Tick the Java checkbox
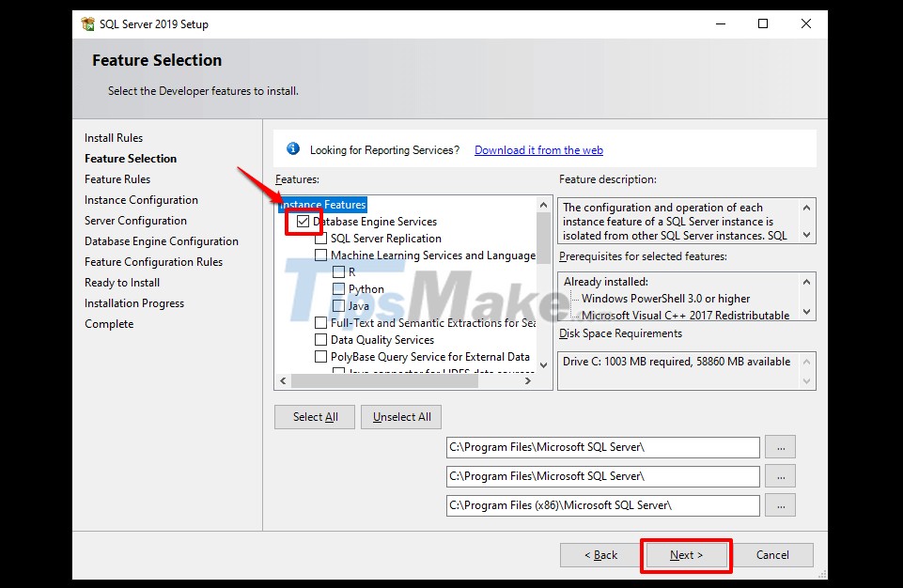The height and width of the screenshot is (588, 903). click(x=338, y=306)
